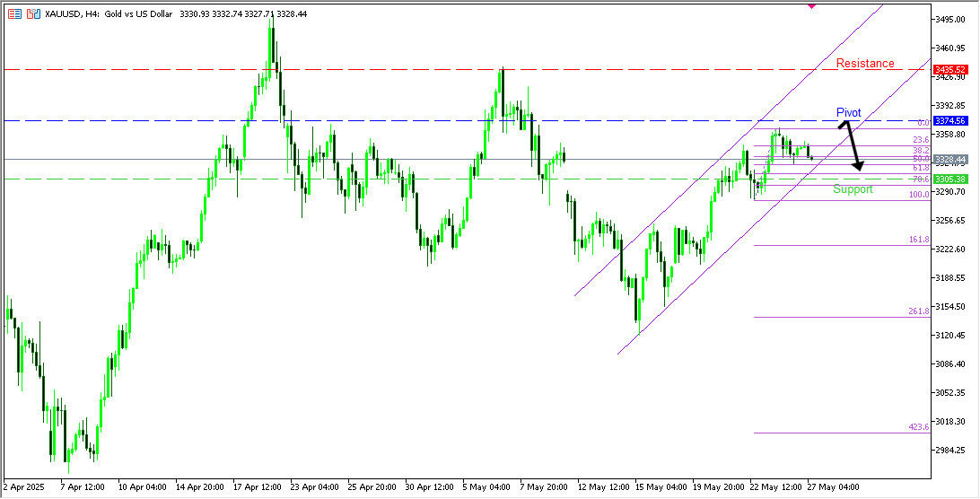
Task: Click the 17 Apr 12:00 time axis label
Action: tap(256, 486)
